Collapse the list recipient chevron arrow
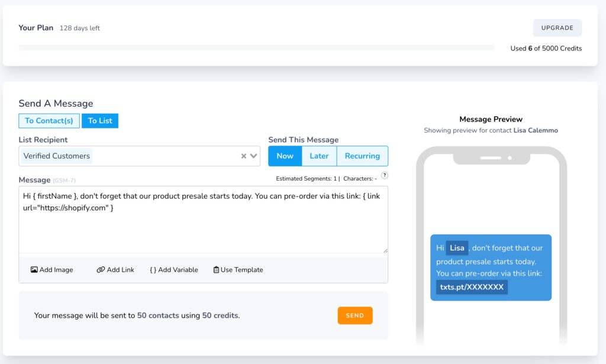Image resolution: width=606 pixels, height=364 pixels. point(253,156)
